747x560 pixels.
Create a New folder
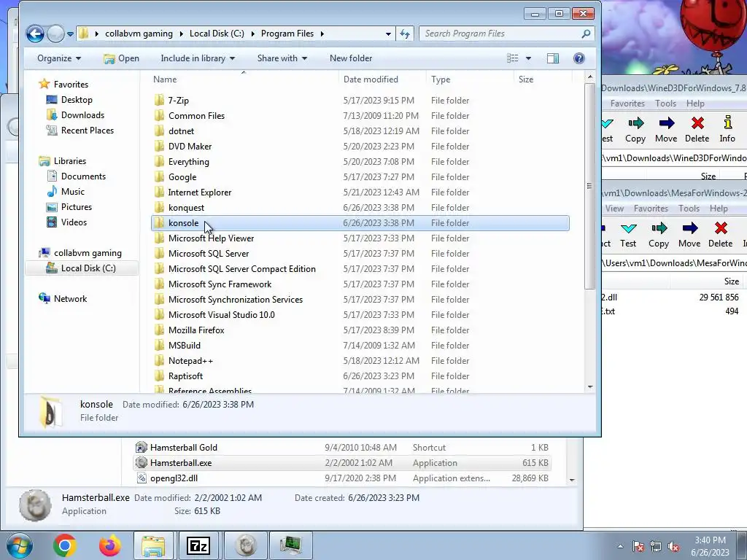click(351, 58)
